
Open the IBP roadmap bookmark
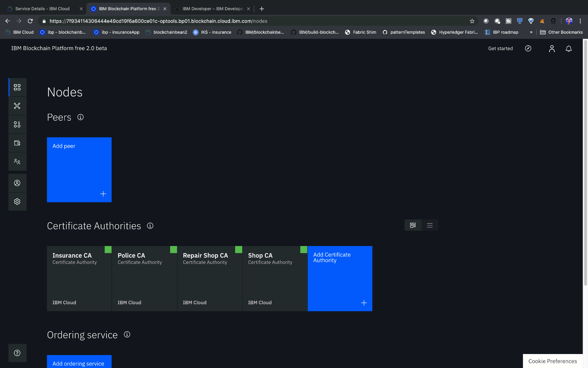click(502, 32)
